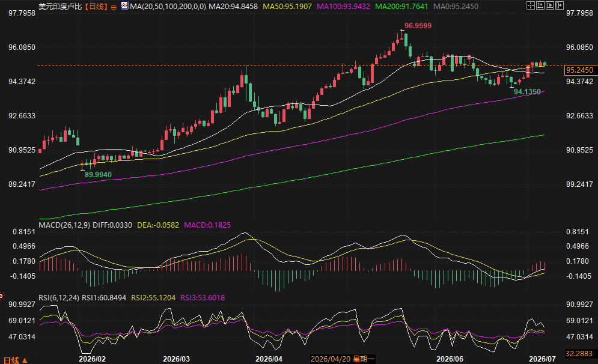
Task: Click the 94.1350 recent low price marker
Action: (x=527, y=91)
